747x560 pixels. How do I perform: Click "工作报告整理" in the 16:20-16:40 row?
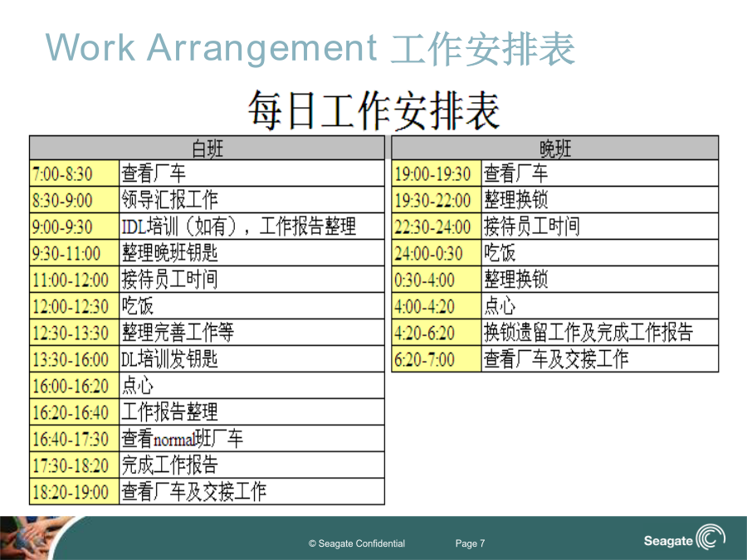pos(251,412)
